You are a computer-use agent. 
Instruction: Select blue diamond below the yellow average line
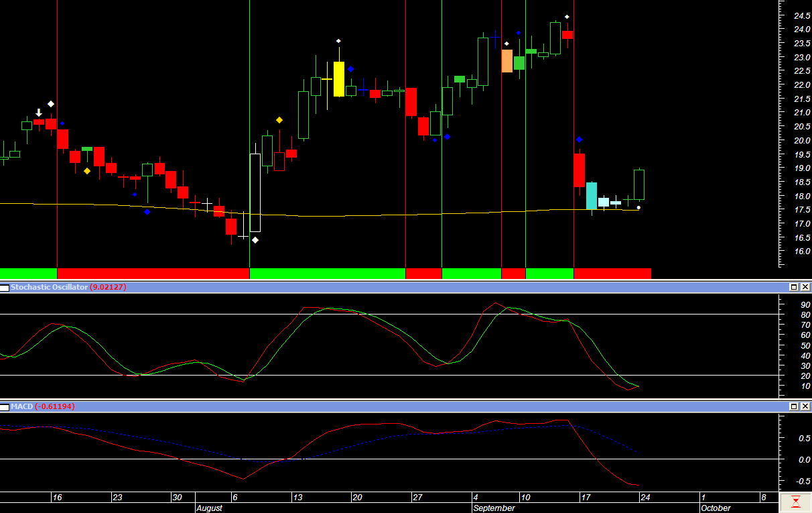coord(147,212)
